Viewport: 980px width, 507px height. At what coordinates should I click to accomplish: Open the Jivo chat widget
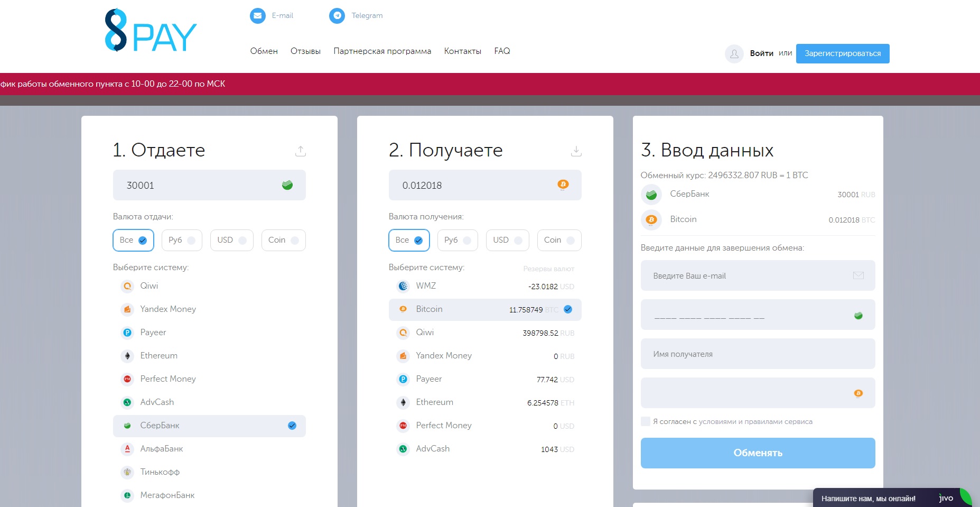[x=893, y=498]
